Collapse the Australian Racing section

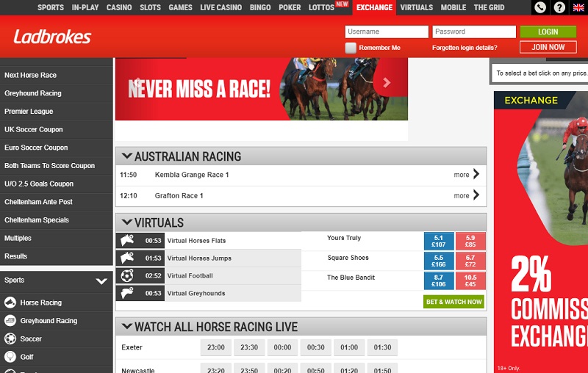tap(127, 156)
